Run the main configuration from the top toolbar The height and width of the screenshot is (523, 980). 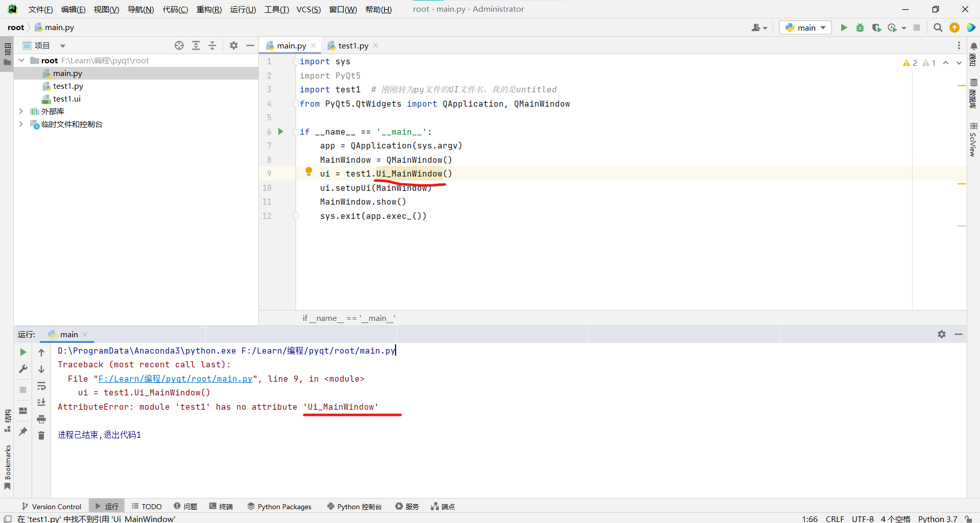[x=844, y=28]
